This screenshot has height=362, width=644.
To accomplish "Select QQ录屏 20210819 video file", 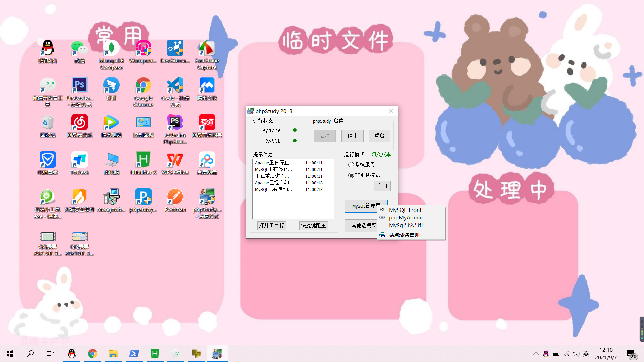I will tap(48, 244).
